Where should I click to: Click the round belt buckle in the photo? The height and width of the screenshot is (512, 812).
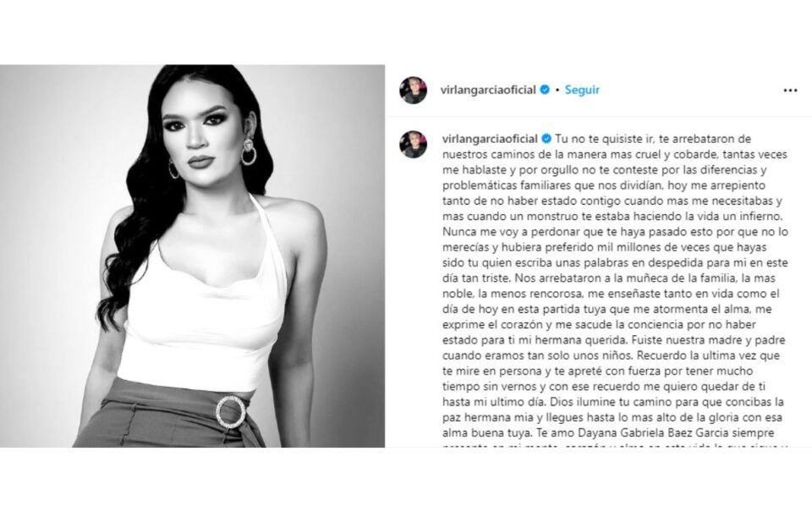coord(230,412)
